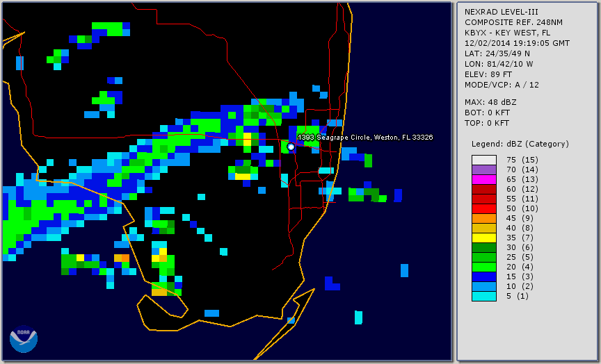Viewport: 601px width, 364px height.
Task: Select the 55 dBZ legend swatch
Action: click(x=484, y=199)
